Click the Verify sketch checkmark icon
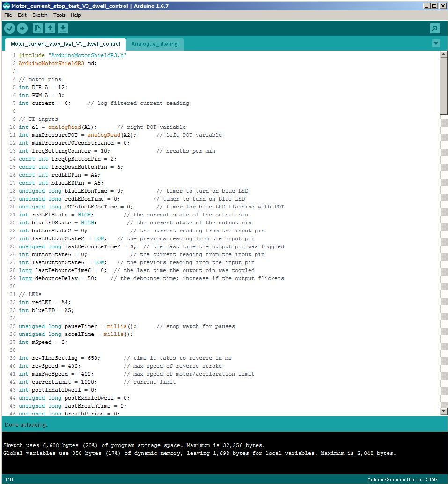448x484 pixels. (9, 28)
